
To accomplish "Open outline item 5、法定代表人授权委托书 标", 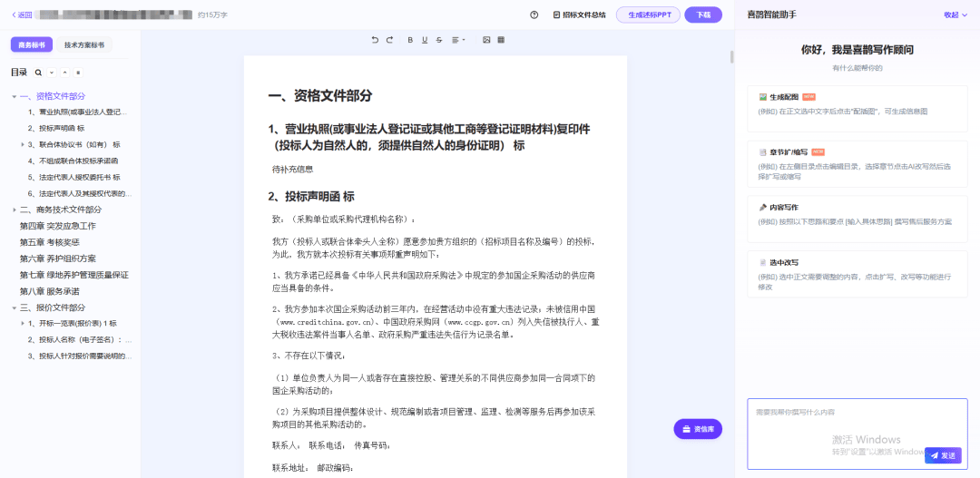I will 73,177.
